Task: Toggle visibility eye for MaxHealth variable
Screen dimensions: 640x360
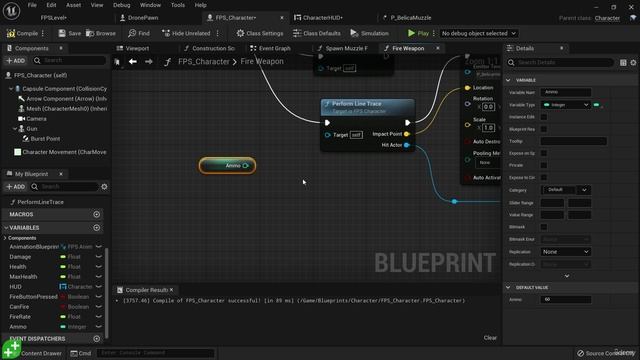Action: 98,277
